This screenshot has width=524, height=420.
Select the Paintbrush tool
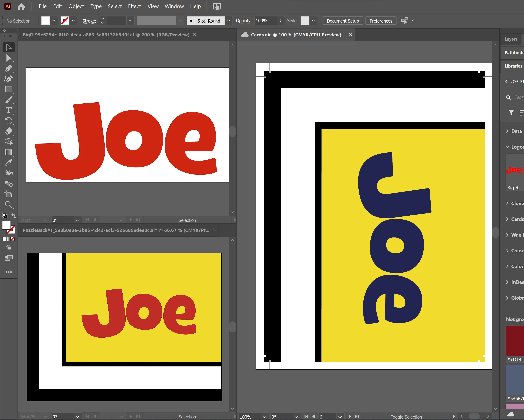[8, 100]
